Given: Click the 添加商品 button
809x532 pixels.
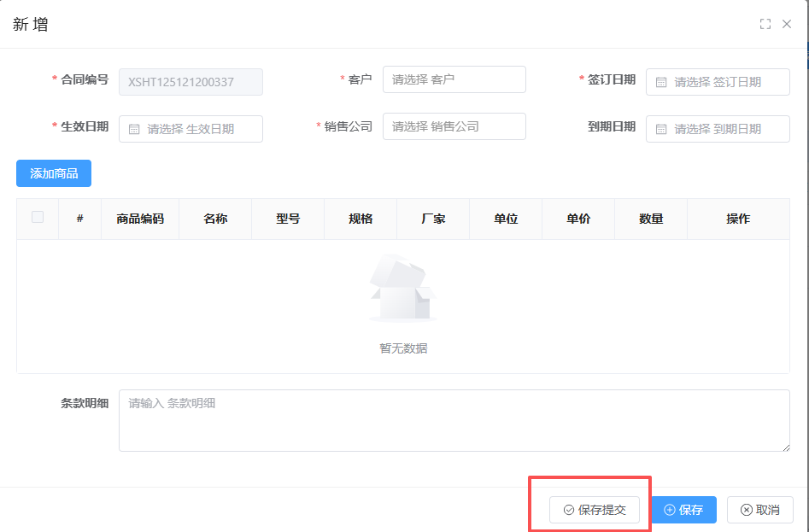Looking at the screenshot, I should click(54, 173).
